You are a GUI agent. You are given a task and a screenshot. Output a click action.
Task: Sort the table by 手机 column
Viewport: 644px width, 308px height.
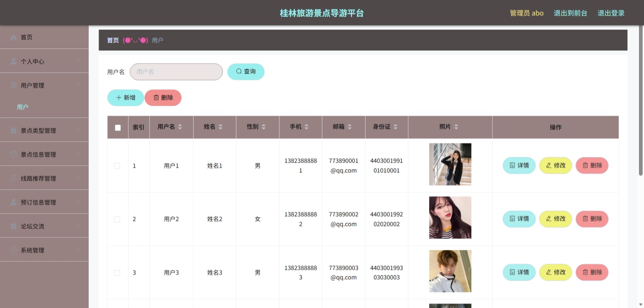(306, 127)
